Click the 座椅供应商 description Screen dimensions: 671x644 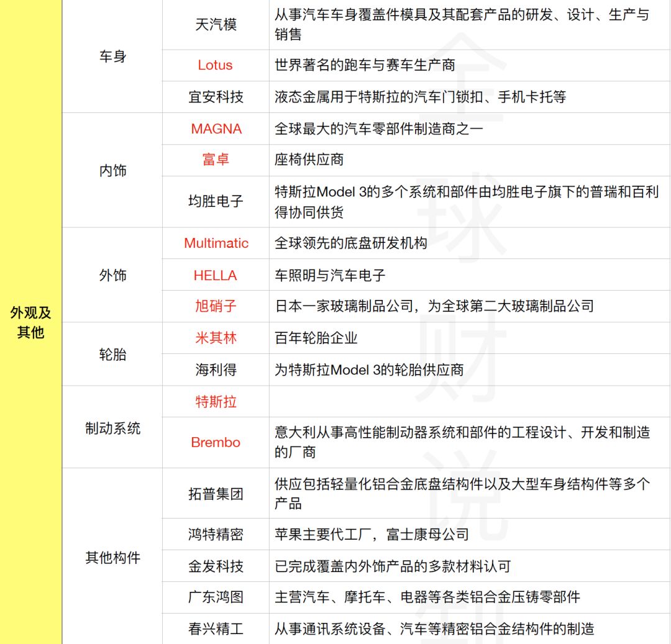(309, 160)
